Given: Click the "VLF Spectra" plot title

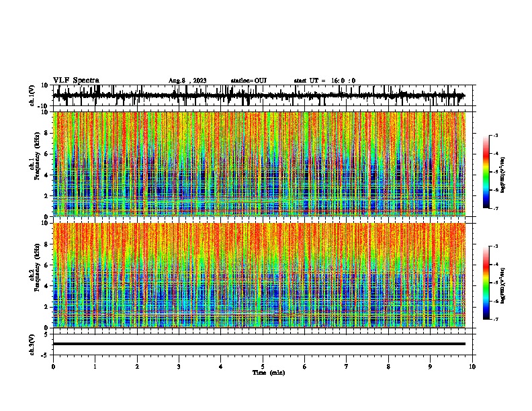Looking at the screenshot, I should pyautogui.click(x=76, y=81).
